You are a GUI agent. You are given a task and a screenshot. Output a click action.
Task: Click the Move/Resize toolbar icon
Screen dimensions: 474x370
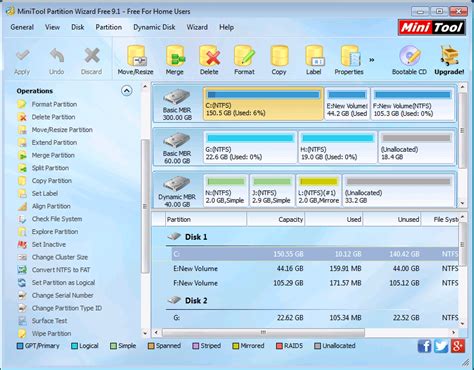(136, 60)
